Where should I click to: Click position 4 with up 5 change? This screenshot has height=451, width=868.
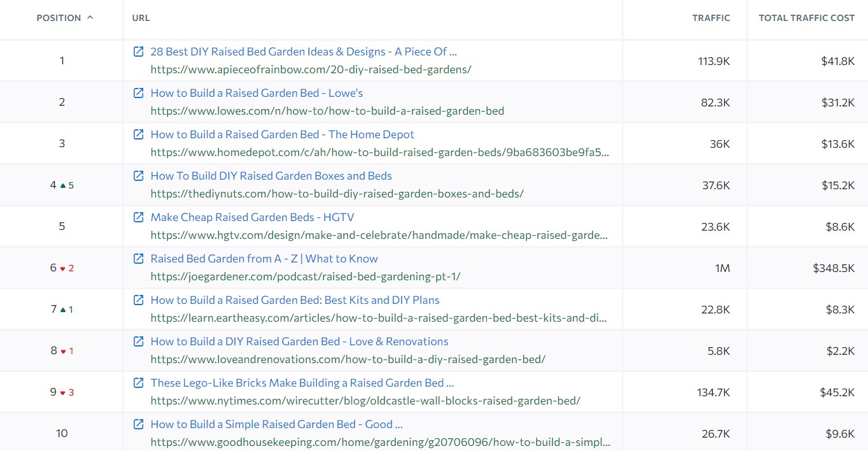tap(62, 185)
